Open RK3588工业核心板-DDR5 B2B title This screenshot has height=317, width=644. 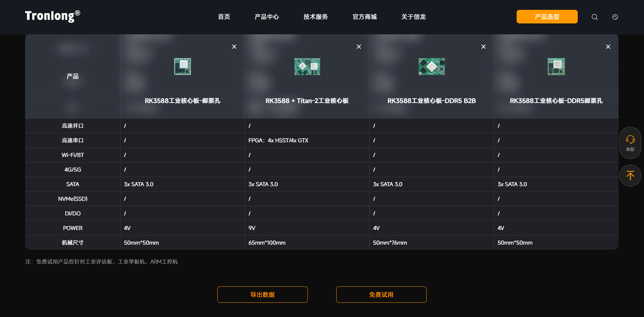click(x=431, y=101)
